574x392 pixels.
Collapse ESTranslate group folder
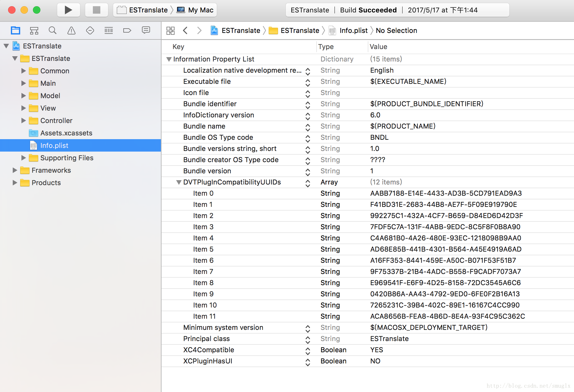[15, 58]
